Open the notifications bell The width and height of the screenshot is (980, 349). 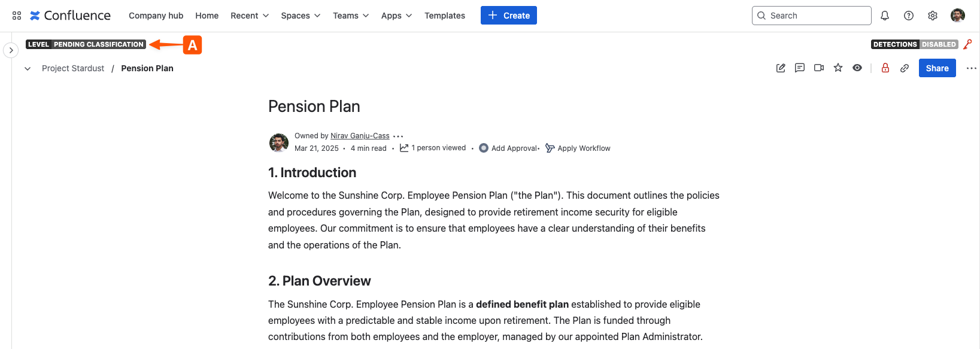885,16
